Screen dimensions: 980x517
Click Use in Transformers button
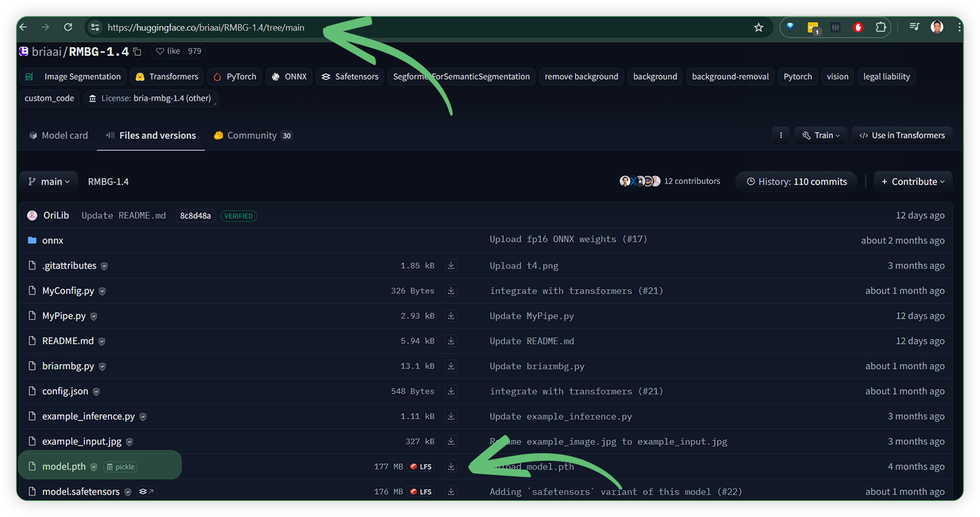pos(902,135)
